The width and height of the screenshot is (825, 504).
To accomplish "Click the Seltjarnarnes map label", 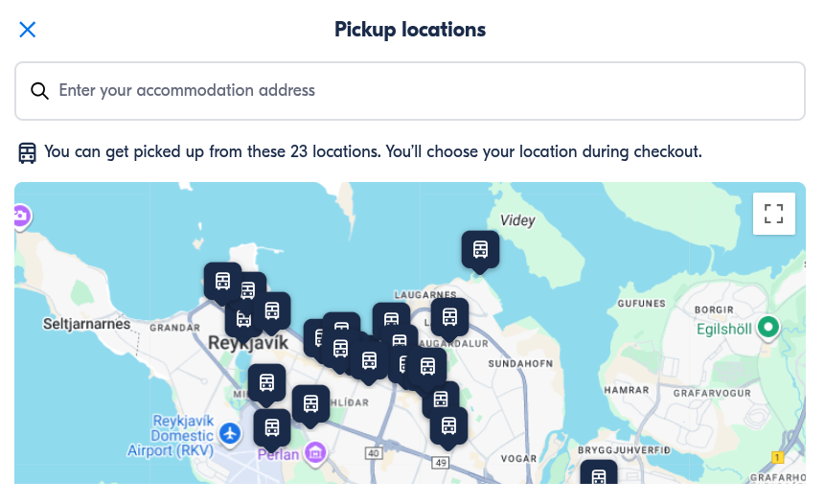I will [86, 324].
